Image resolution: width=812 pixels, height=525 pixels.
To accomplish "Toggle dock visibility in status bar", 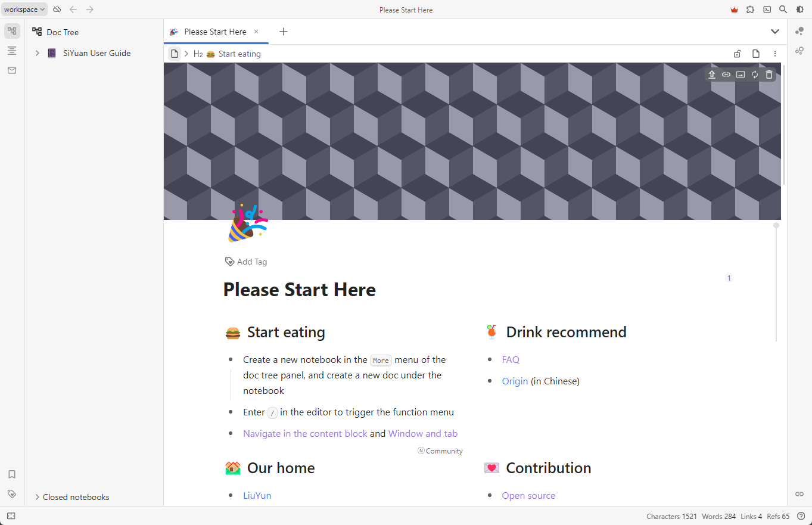I will [x=11, y=516].
